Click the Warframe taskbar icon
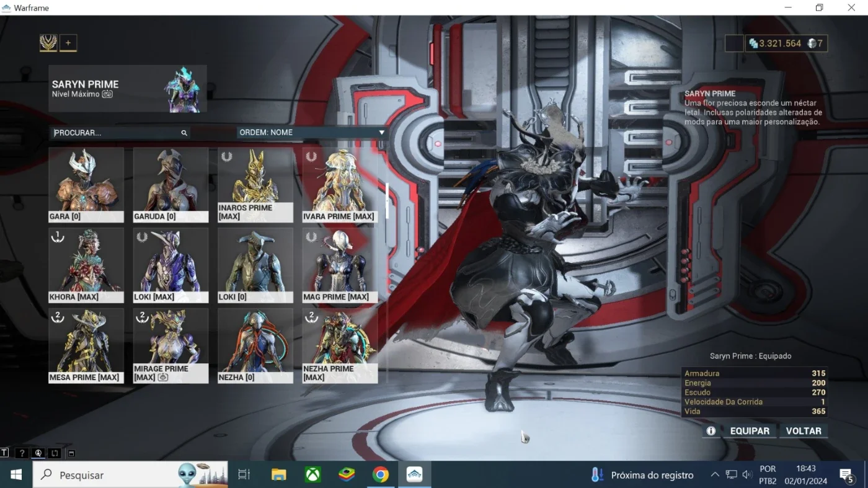The width and height of the screenshot is (868, 488). (414, 475)
